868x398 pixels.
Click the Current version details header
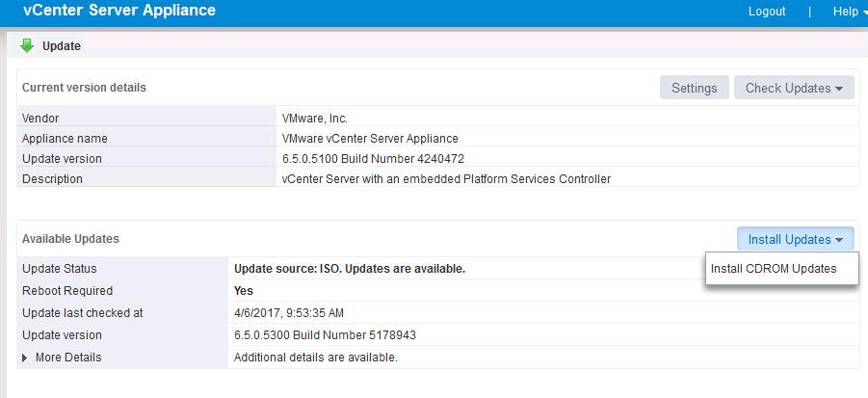pyautogui.click(x=84, y=88)
